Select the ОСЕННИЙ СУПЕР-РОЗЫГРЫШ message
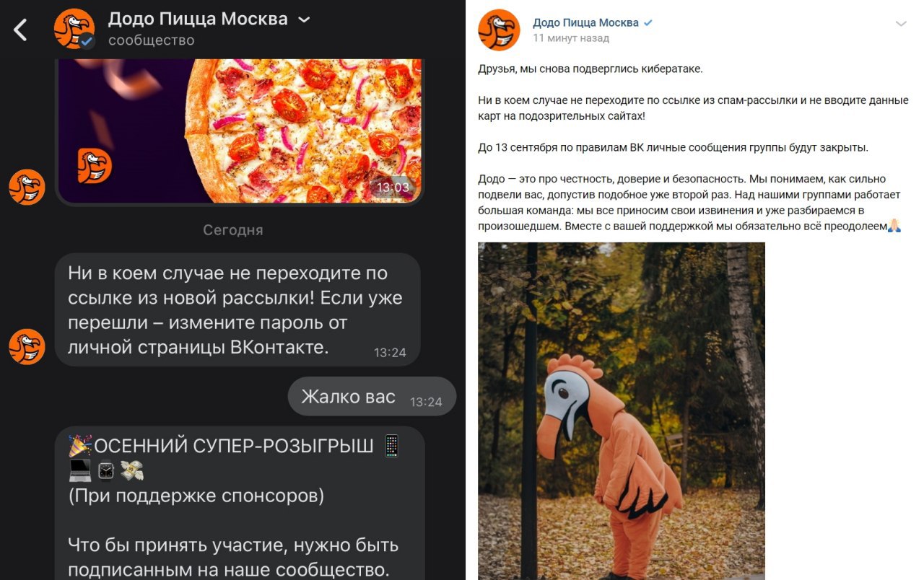This screenshot has width=924, height=580. pyautogui.click(x=240, y=503)
